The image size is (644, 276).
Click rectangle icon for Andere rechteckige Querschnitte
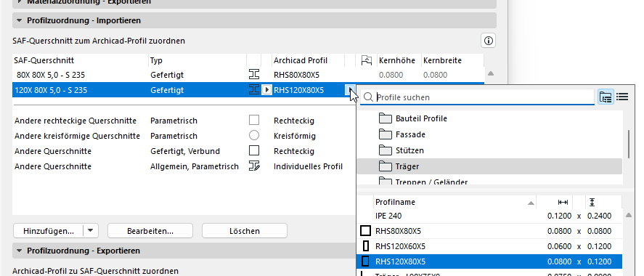pos(254,121)
